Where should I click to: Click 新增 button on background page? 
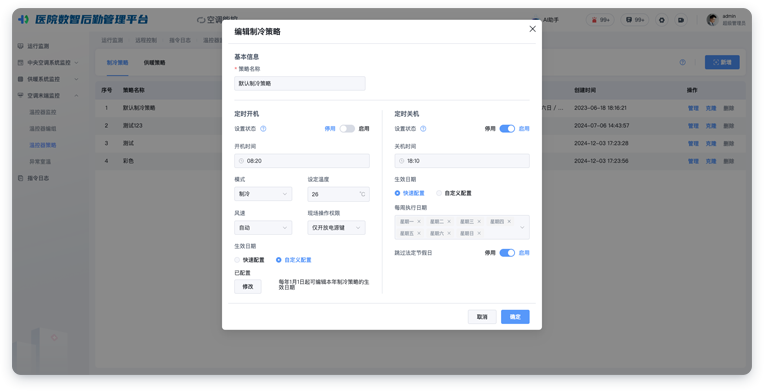[722, 62]
